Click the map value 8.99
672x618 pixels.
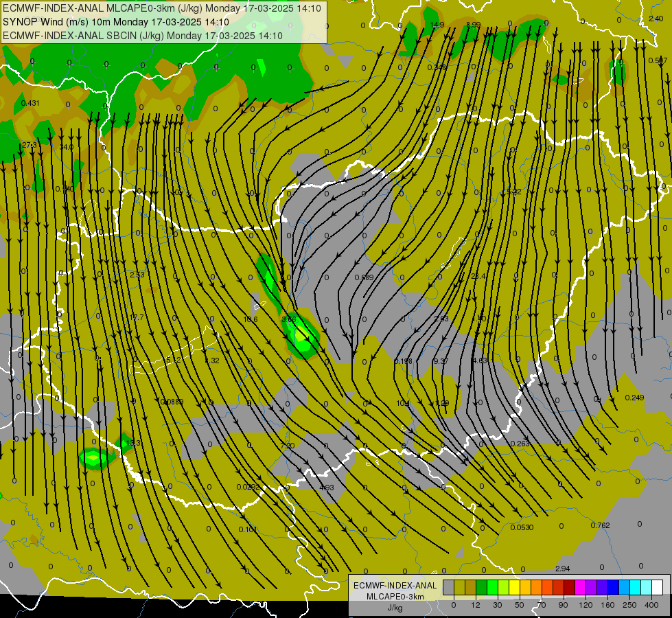tap(473, 25)
